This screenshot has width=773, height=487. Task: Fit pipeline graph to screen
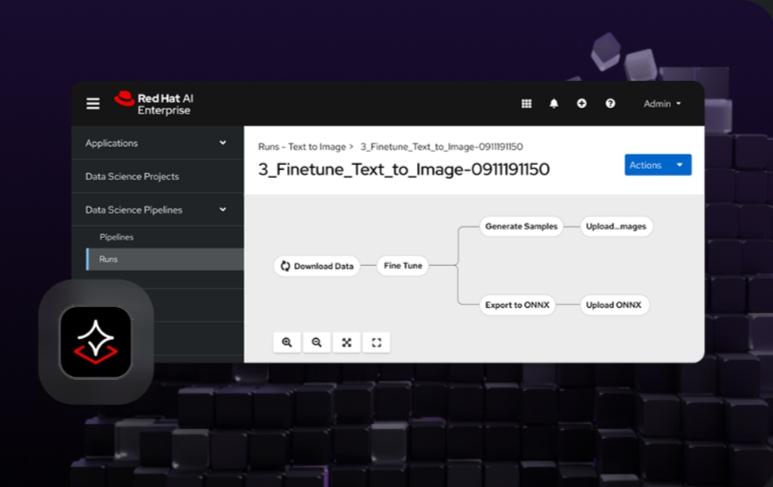click(x=347, y=342)
